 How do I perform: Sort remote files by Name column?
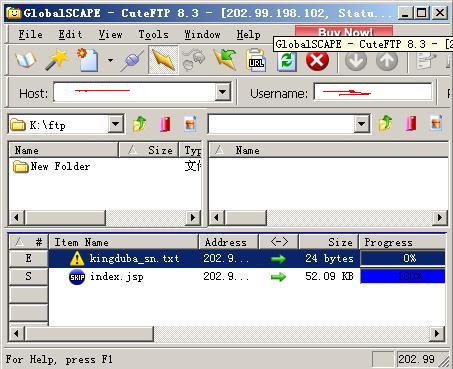(328, 150)
